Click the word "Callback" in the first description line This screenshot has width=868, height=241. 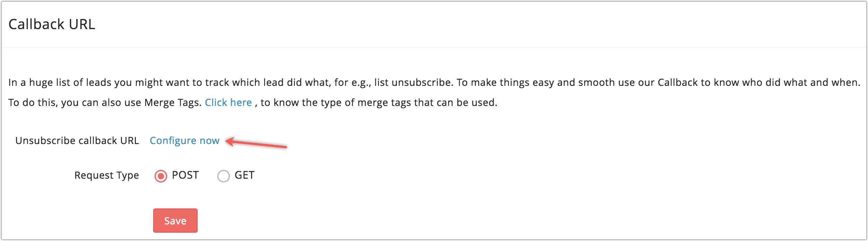tap(677, 82)
